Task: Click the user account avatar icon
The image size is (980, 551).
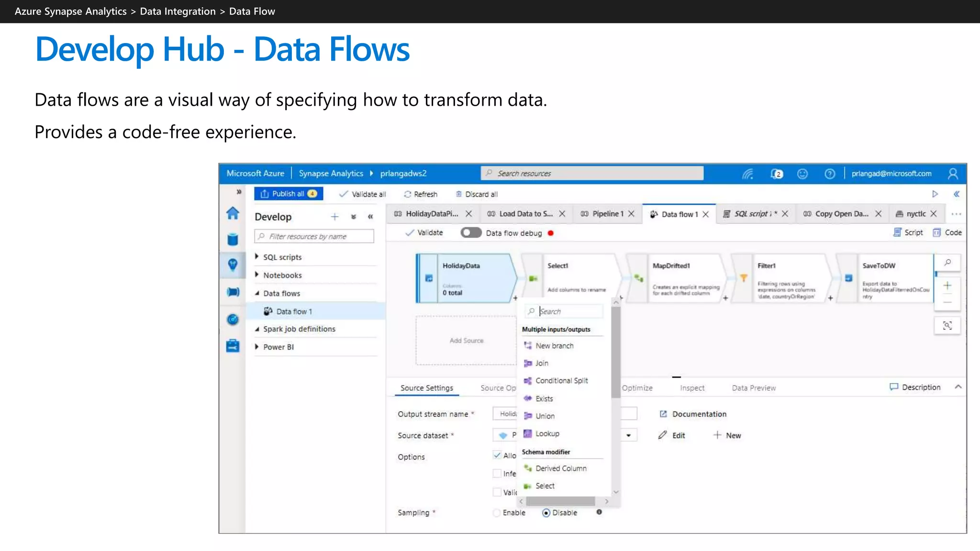Action: 953,174
